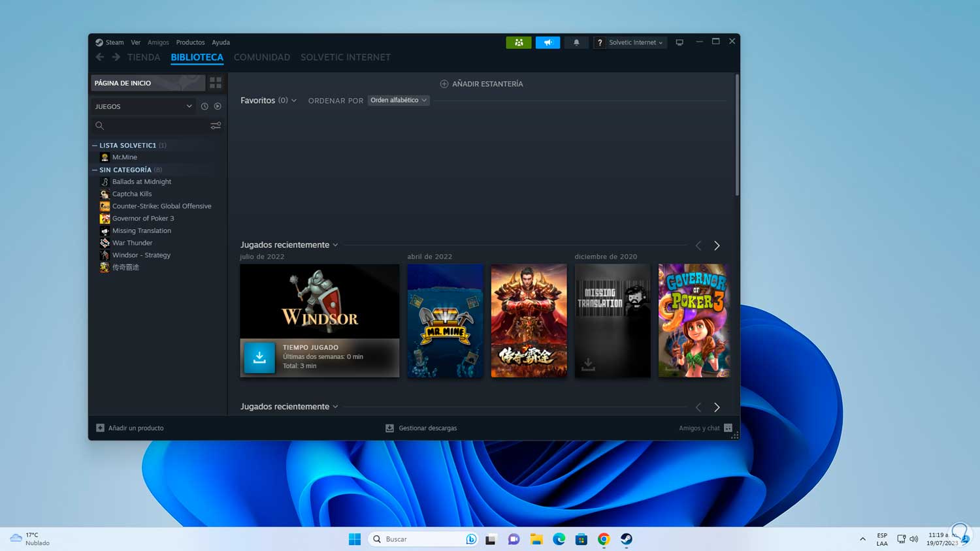Change sorting via Orden alfabético dropdown
Viewport: 980px width, 551px height.
(399, 101)
